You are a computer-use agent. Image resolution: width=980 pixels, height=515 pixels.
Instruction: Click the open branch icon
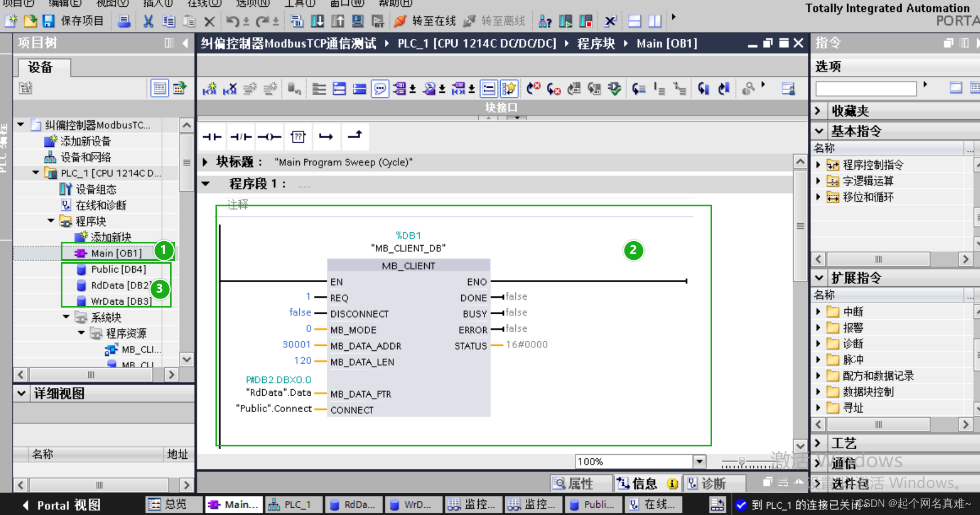click(x=326, y=137)
